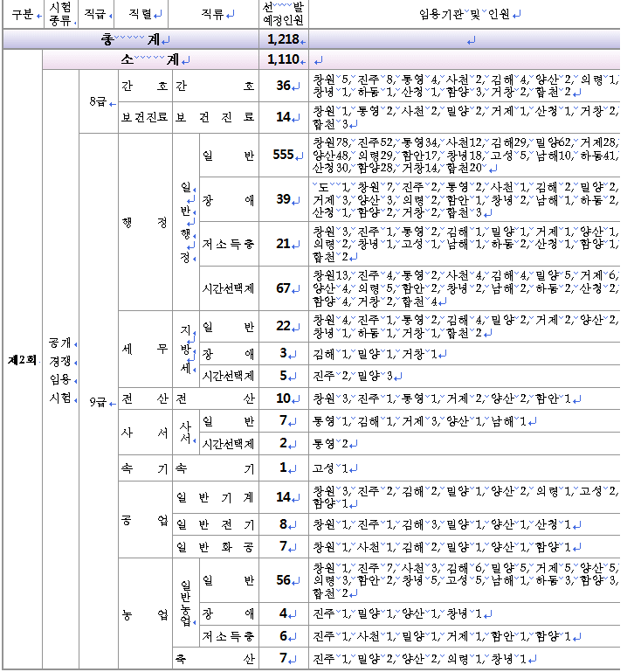This screenshot has width=634, height=672.
Task: Select the value 10 in the 전산 row
Action: point(284,398)
